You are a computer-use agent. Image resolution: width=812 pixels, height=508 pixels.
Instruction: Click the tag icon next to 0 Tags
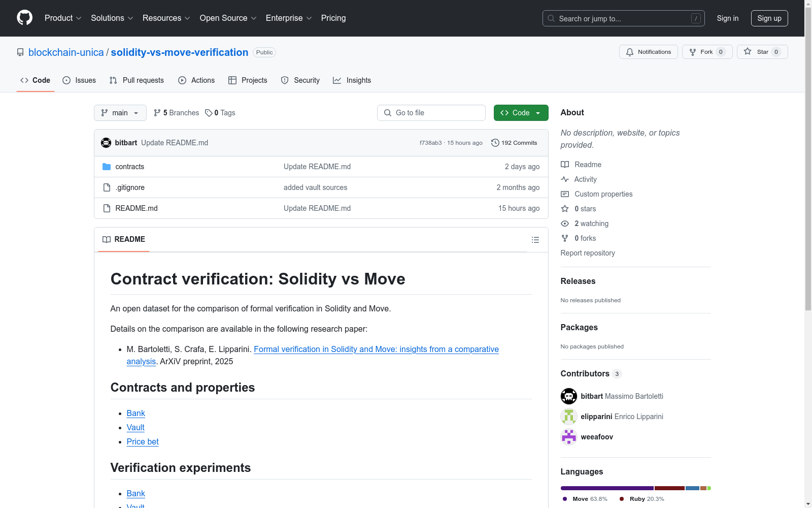(209, 113)
